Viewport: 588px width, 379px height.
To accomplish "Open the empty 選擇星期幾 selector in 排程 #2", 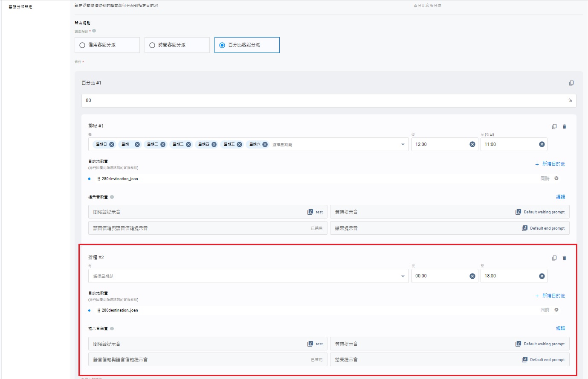I will pyautogui.click(x=249, y=276).
